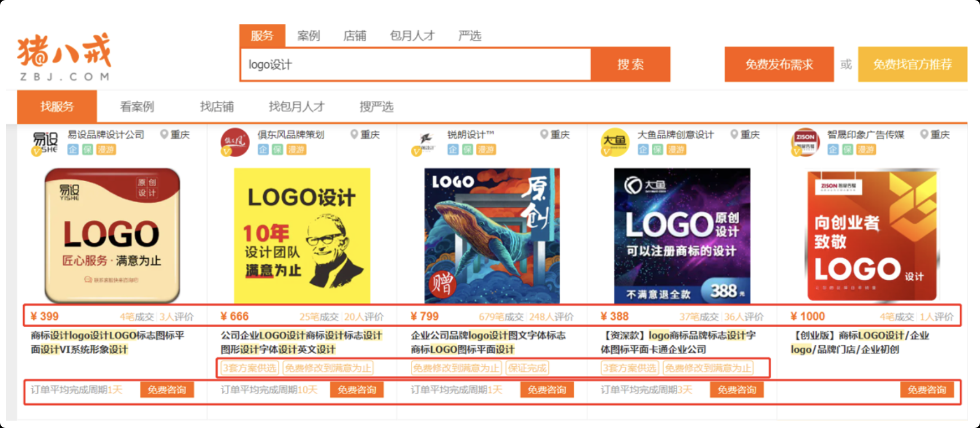Image resolution: width=980 pixels, height=428 pixels.
Task: Click location pin icon beside 锐朗设计
Action: point(544,135)
